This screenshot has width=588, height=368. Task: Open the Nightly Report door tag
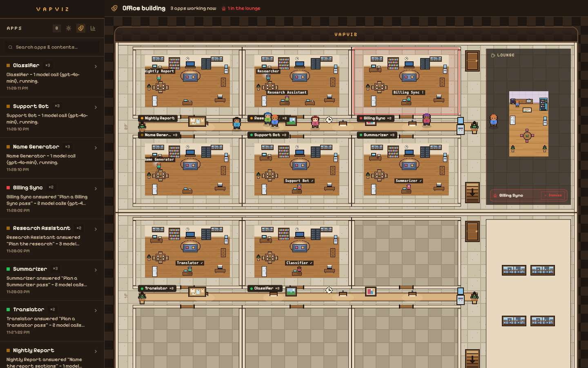click(x=158, y=118)
